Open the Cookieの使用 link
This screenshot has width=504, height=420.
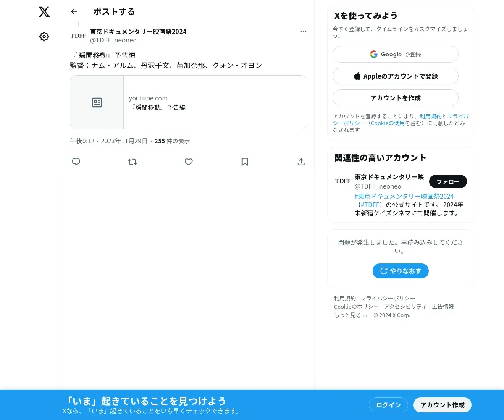tap(388, 123)
